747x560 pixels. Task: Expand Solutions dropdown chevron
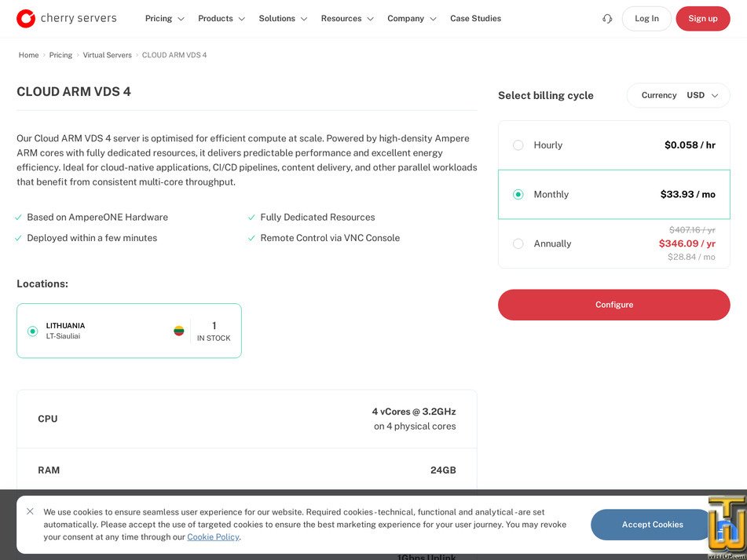(x=304, y=19)
